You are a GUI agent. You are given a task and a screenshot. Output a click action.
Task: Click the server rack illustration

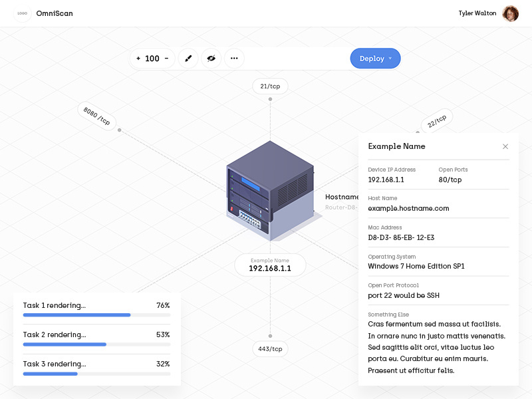point(269,190)
